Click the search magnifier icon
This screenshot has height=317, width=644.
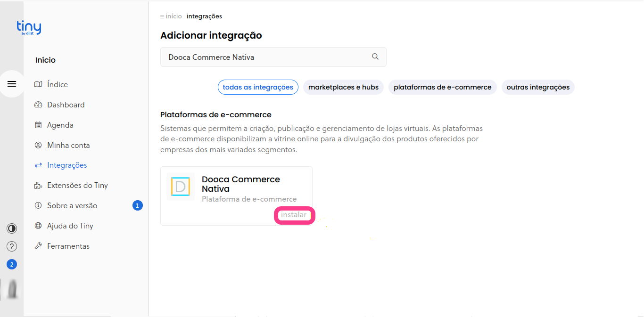[375, 57]
